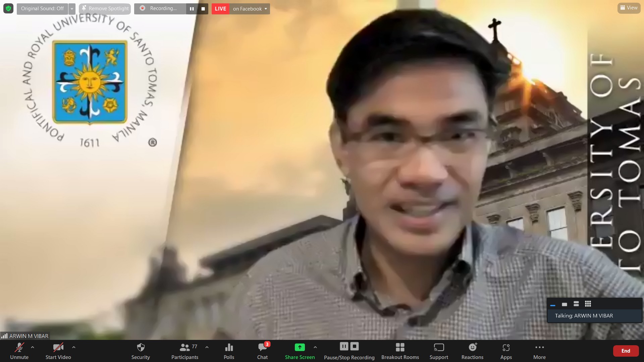Open the Polls window
The height and width of the screenshot is (362, 644).
(229, 351)
